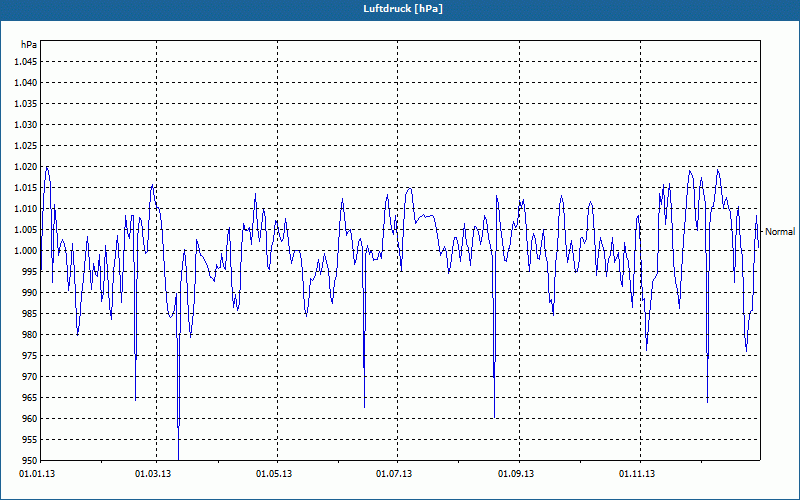Screen dimensions: 800x500
Task: Select the 965 y-axis label
Action: [x=30, y=397]
